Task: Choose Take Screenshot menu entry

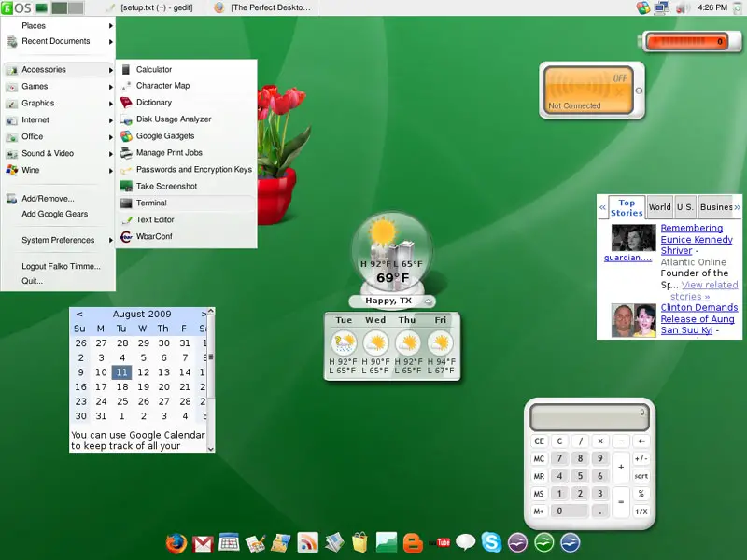Action: 186,186
